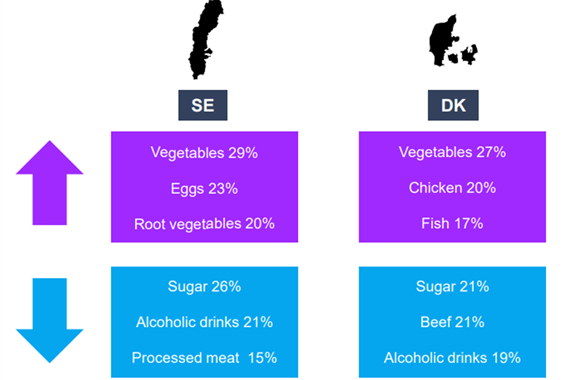Click Sugar 26% in Sweden box
570x380 pixels.
click(204, 287)
